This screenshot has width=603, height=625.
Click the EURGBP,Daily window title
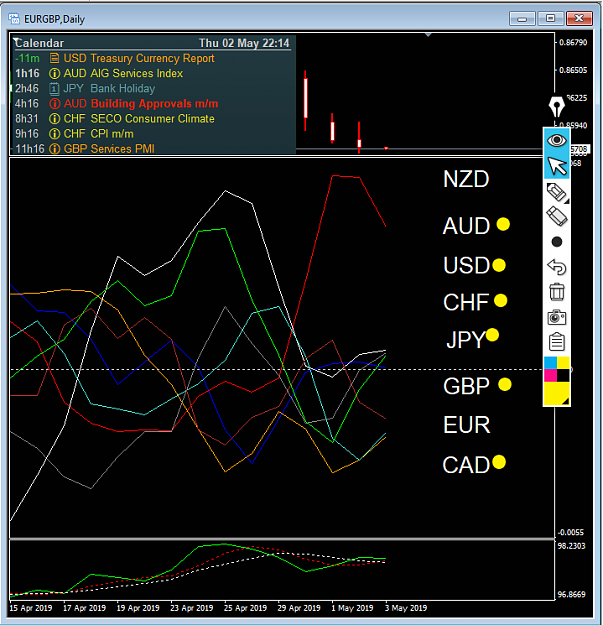[54, 19]
